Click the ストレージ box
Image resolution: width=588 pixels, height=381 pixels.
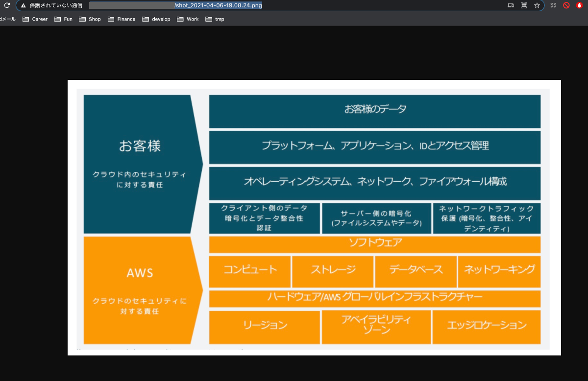(x=333, y=271)
